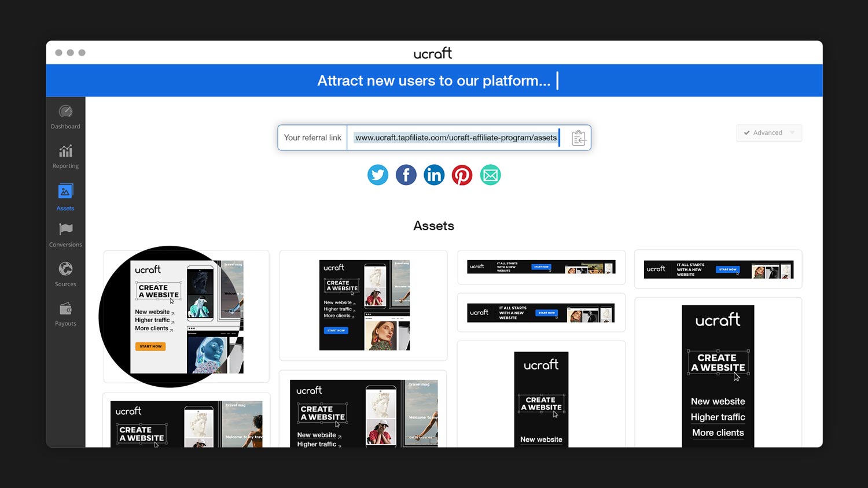Screen dimensions: 868x488
Task: Share via Pinterest icon
Action: point(462,175)
